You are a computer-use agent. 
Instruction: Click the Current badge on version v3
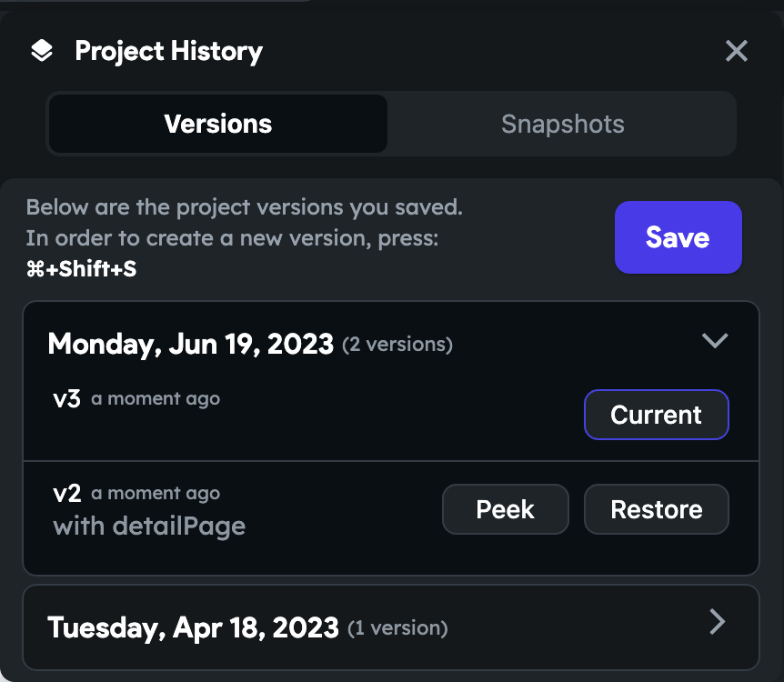pos(656,415)
